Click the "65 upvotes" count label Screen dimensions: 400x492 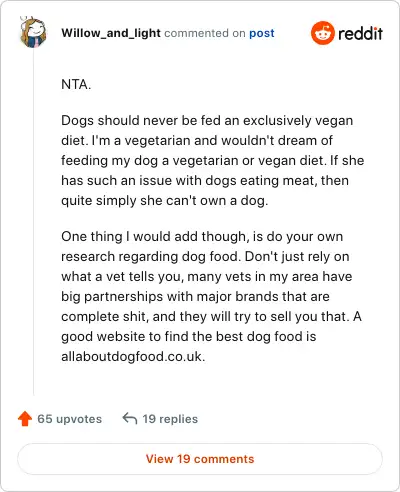[x=69, y=419]
